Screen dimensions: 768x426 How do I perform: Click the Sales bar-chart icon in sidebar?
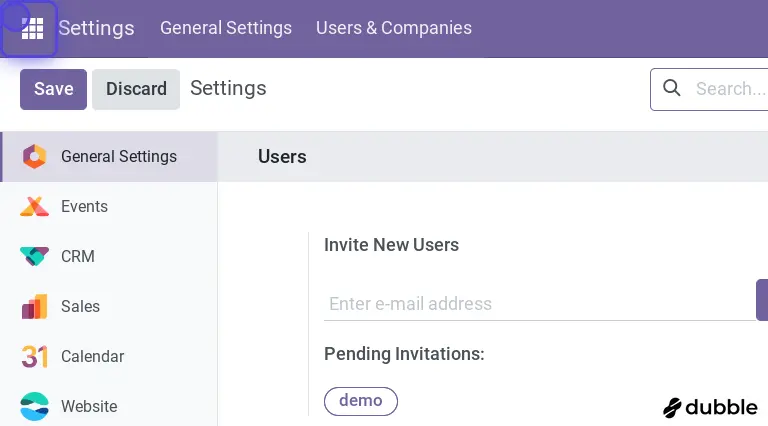[x=34, y=307]
